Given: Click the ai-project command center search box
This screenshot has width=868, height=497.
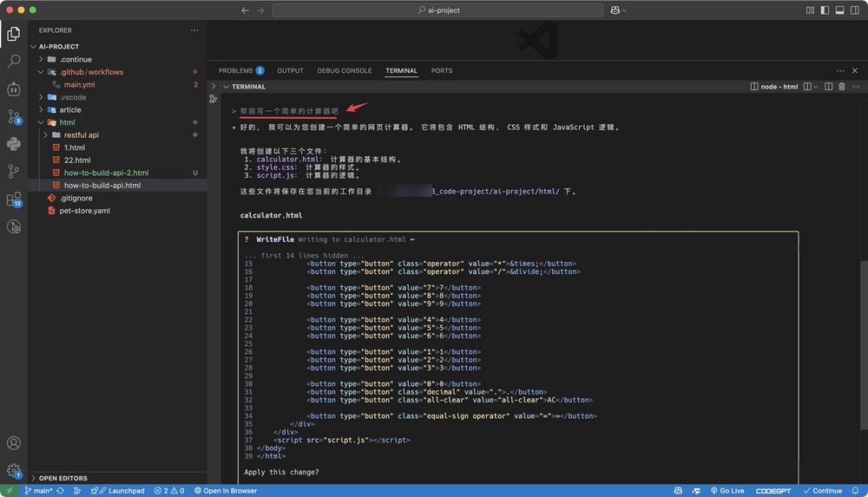Looking at the screenshot, I should point(437,10).
